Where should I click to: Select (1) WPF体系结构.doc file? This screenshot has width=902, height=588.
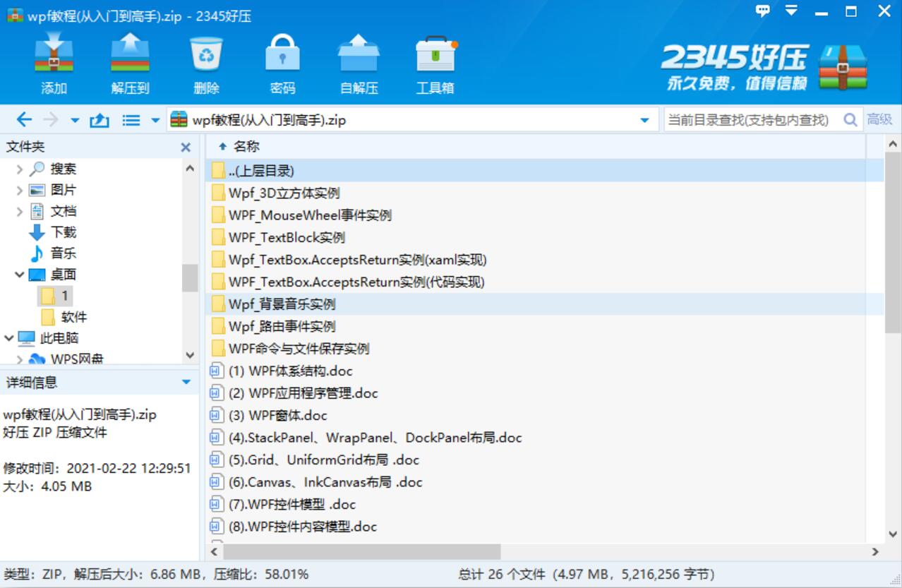tap(545, 371)
